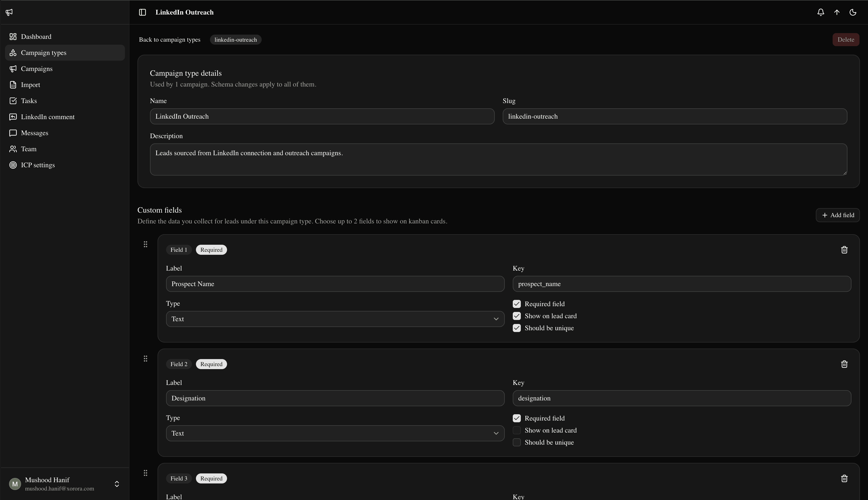
Task: Open the Type dropdown in Field 2
Action: (335, 433)
